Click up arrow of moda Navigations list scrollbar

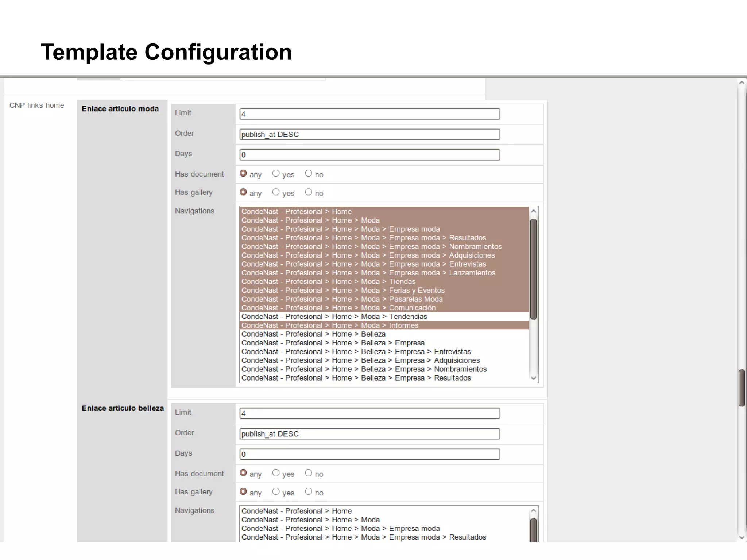(x=533, y=211)
